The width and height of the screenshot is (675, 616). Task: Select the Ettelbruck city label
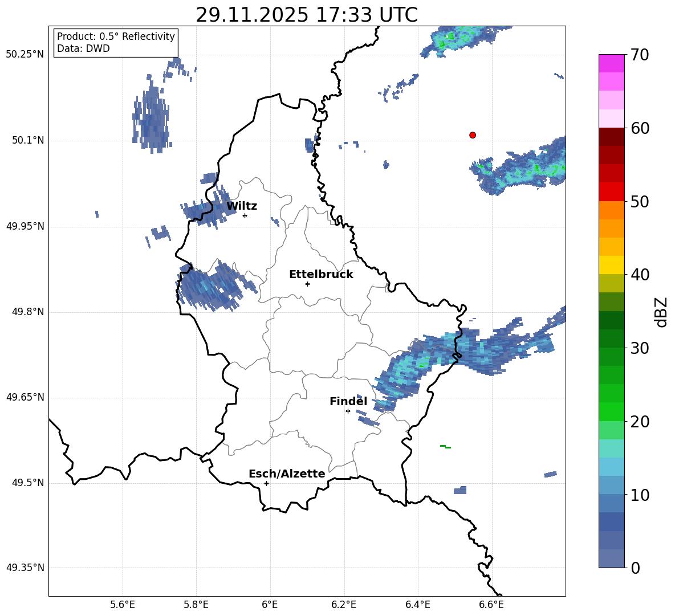click(321, 275)
